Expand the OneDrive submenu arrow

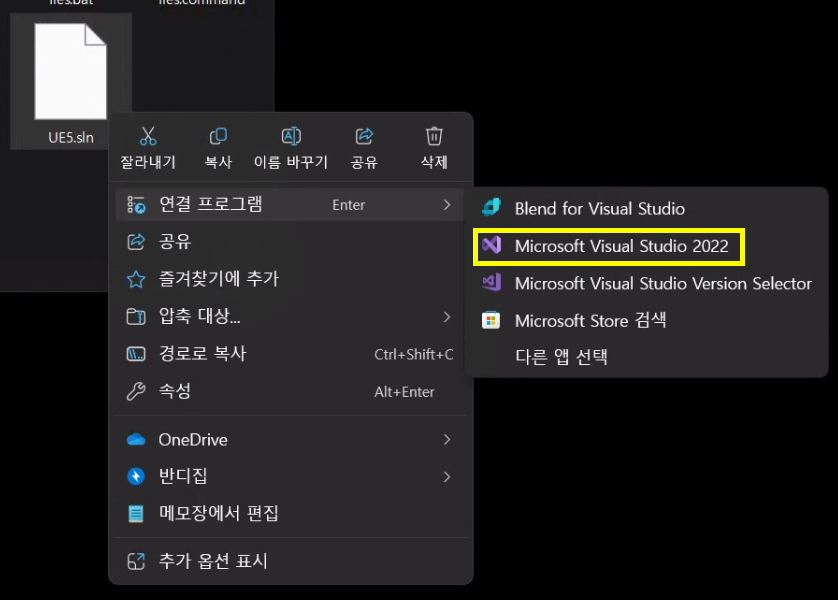pos(447,439)
